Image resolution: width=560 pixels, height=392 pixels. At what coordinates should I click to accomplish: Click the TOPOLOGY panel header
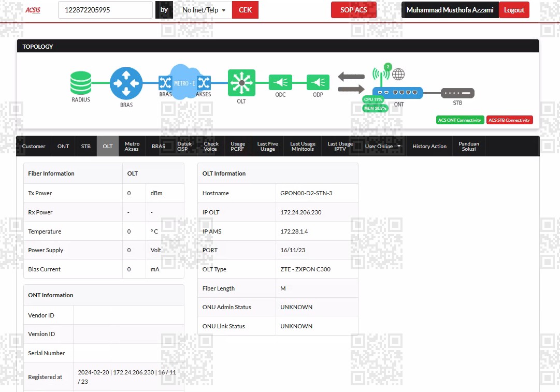[278, 47]
